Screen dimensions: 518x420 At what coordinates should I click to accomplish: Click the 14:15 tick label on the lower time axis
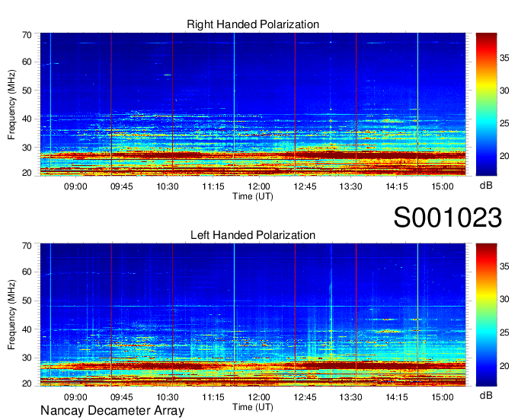(x=397, y=397)
